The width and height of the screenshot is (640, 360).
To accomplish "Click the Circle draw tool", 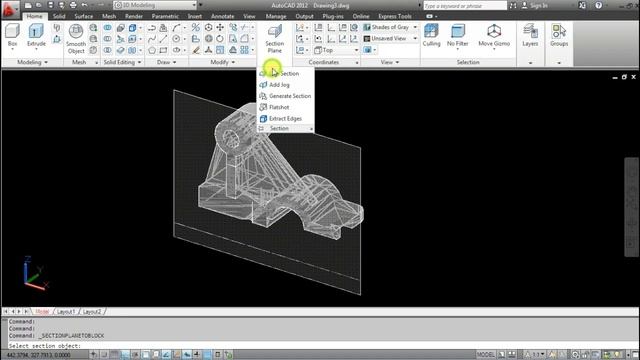I will point(176,39).
